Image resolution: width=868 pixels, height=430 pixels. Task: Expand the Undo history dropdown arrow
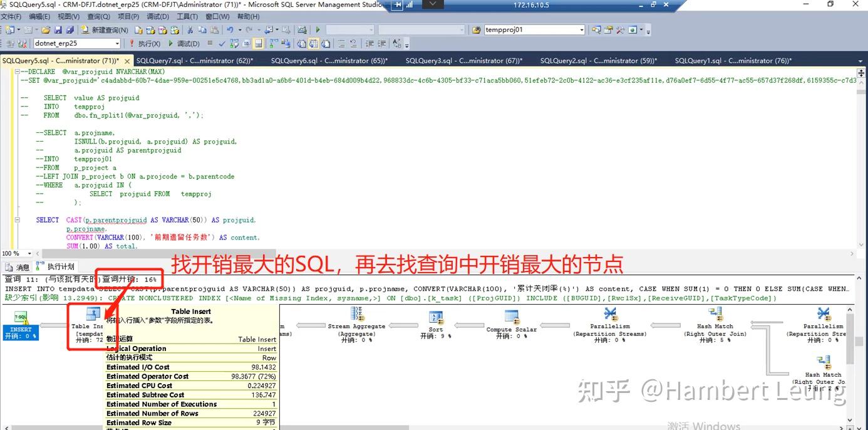(239, 29)
